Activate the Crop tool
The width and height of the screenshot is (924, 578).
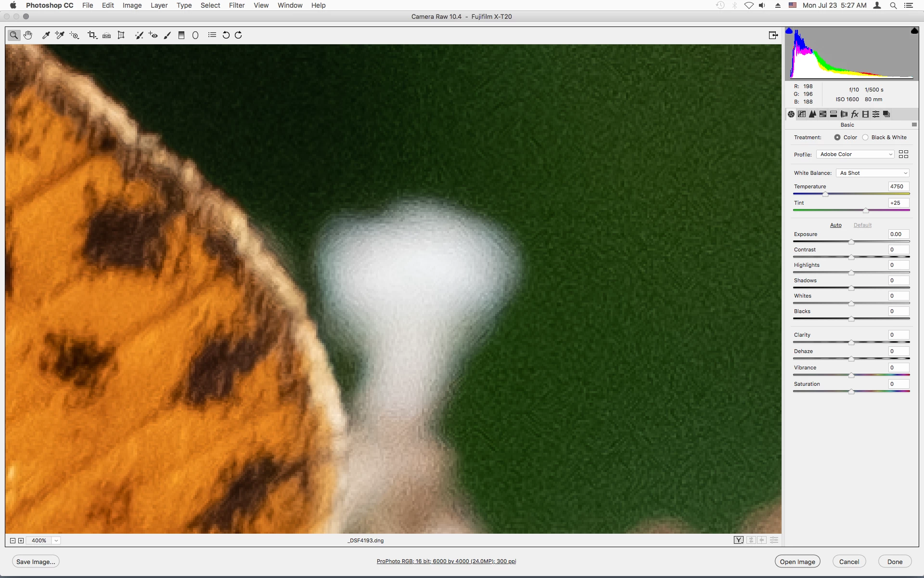(92, 35)
